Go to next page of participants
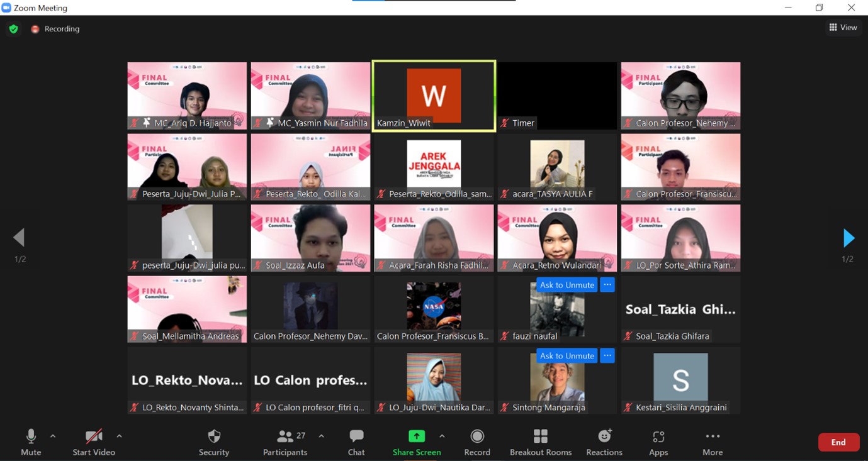868x461 pixels. coord(848,238)
